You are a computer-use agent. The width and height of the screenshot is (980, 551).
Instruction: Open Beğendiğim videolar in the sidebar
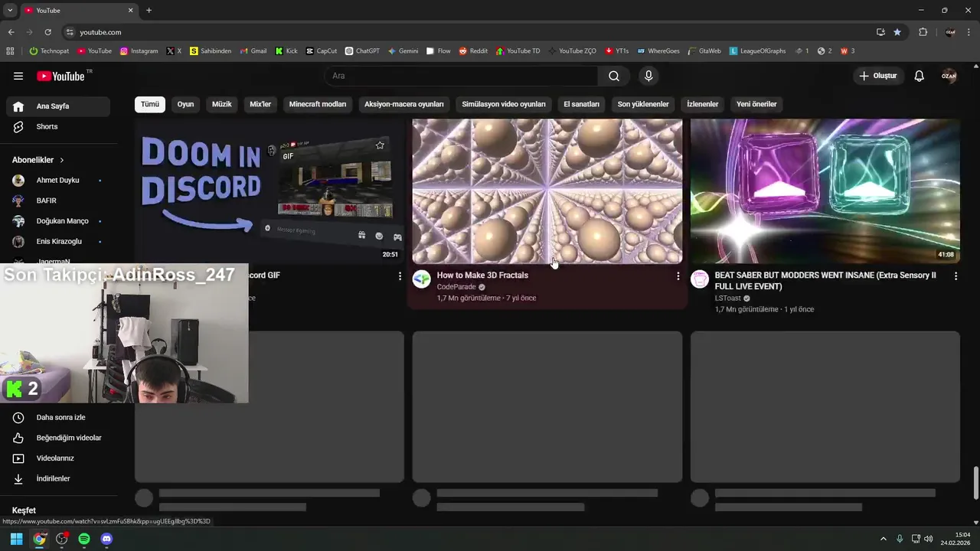pos(58,438)
